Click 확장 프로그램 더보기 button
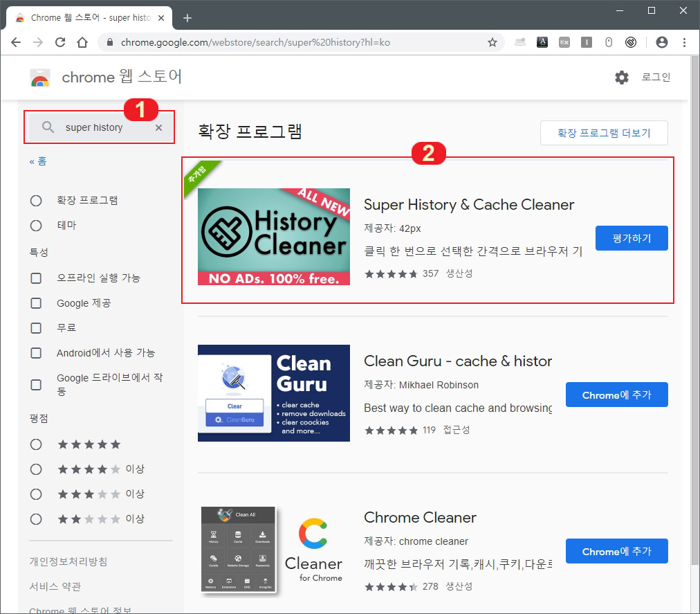 (604, 133)
